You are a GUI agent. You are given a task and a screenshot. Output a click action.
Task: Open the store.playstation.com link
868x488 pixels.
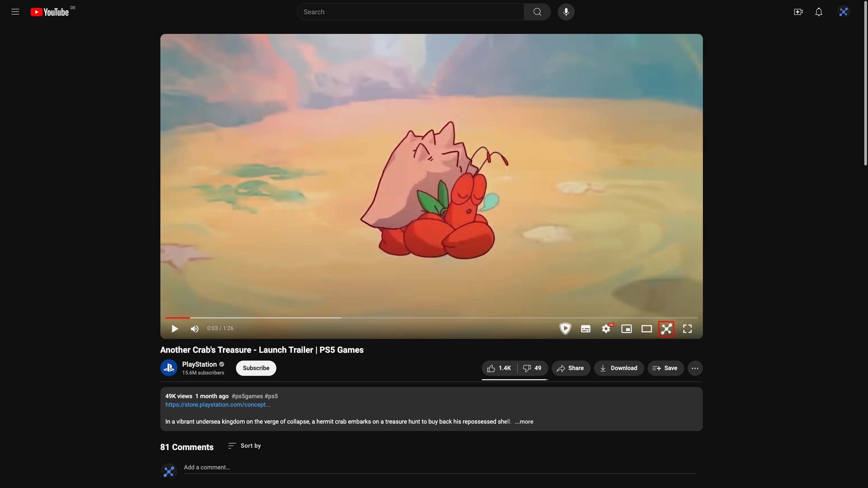pyautogui.click(x=218, y=405)
